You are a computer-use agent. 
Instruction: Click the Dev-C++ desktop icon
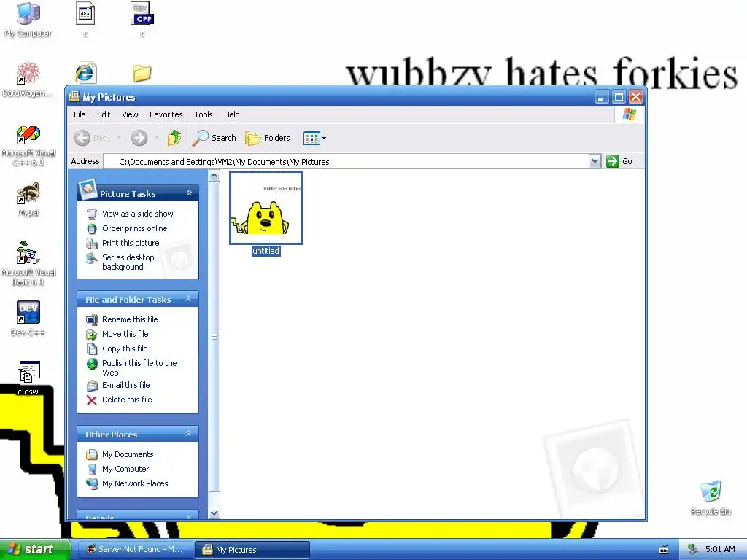point(28,318)
